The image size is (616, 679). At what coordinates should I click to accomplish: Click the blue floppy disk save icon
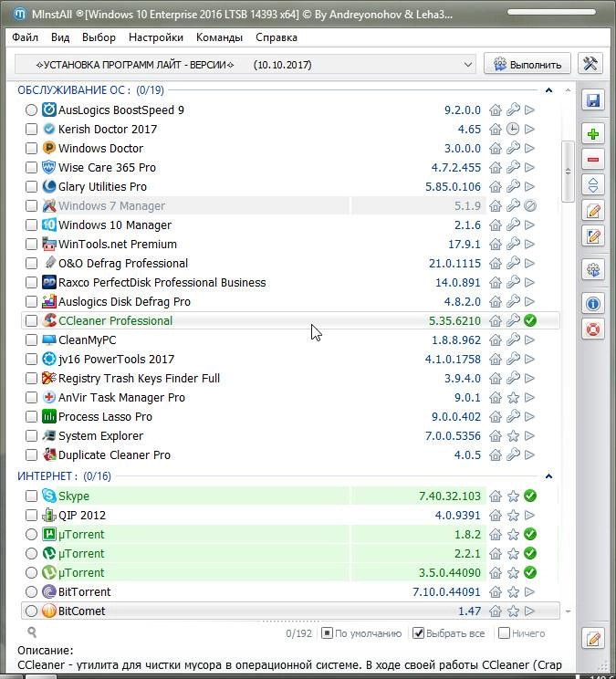[592, 100]
